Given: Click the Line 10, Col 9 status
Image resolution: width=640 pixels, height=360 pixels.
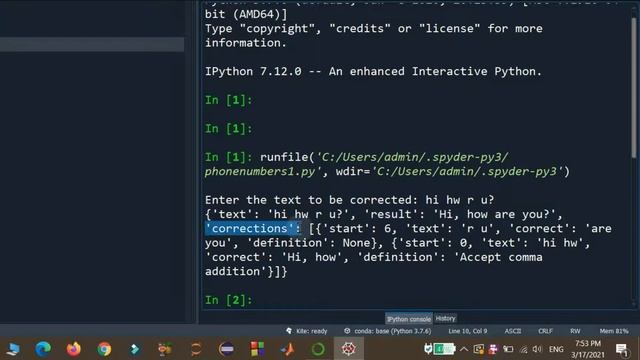Looking at the screenshot, I should (x=468, y=331).
